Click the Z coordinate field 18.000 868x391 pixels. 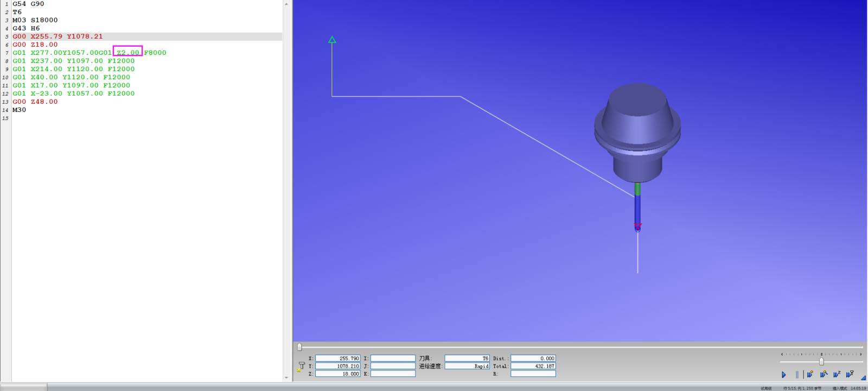(337, 374)
